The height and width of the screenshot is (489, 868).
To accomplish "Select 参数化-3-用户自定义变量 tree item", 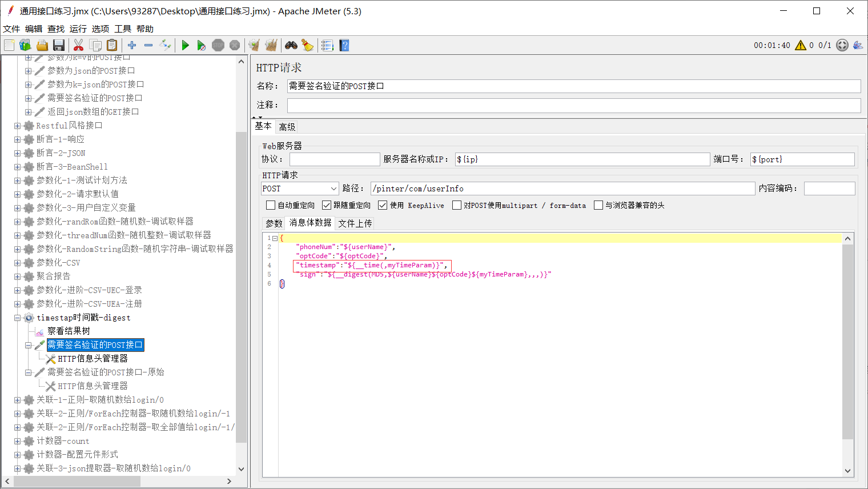I will coord(86,208).
